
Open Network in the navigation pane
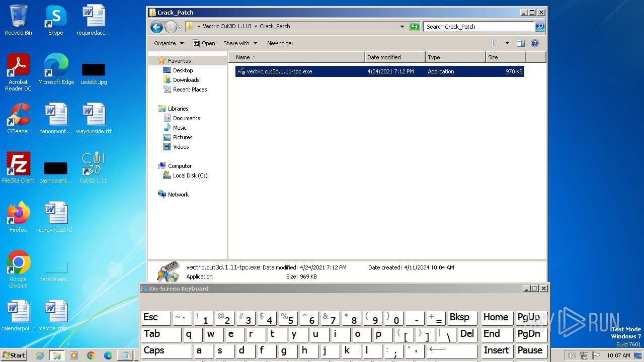pos(178,195)
